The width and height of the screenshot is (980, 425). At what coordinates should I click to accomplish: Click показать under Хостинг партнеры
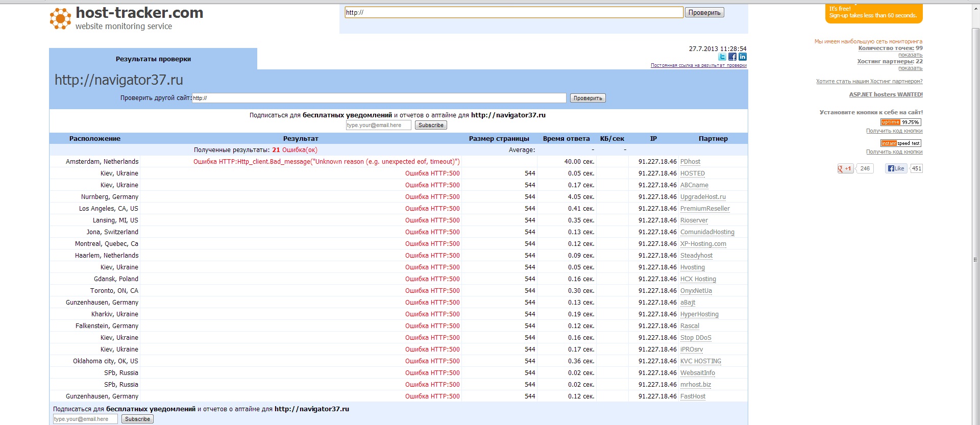click(x=910, y=68)
